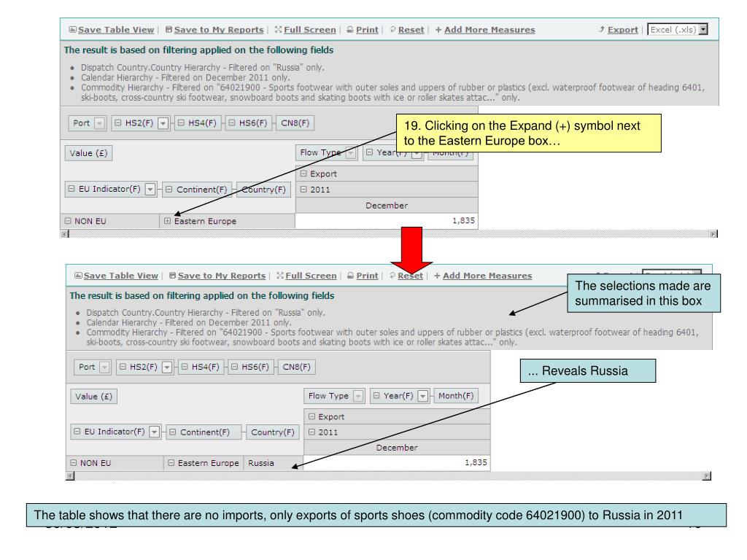747x560 pixels.
Task: Click Print link in lower panel
Action: [367, 276]
